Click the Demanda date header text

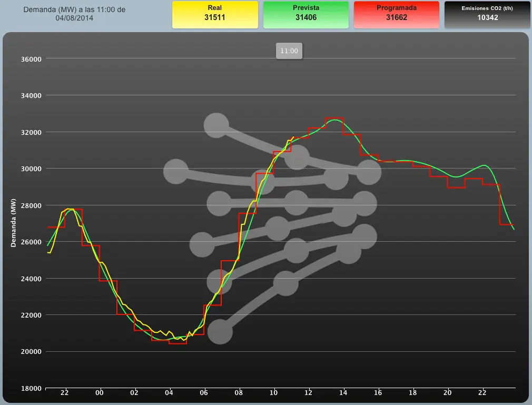(74, 14)
